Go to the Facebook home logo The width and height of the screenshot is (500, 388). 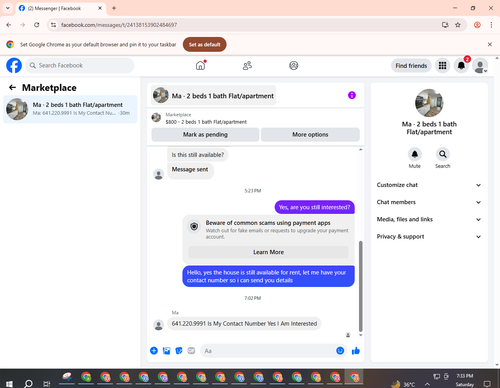14,65
